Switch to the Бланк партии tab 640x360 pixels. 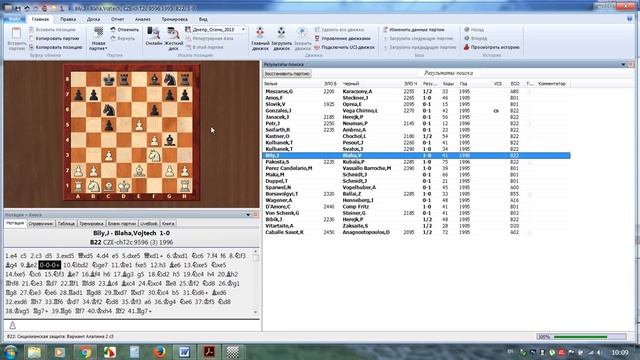pyautogui.click(x=122, y=224)
